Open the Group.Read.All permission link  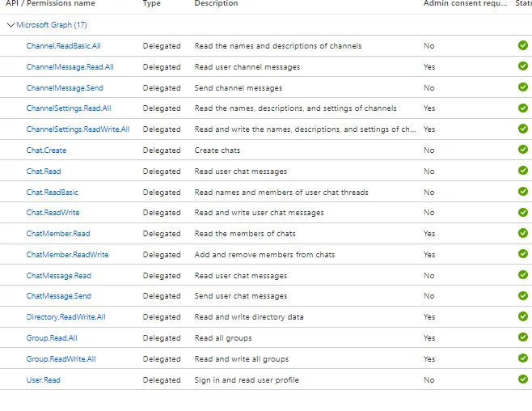click(x=51, y=338)
